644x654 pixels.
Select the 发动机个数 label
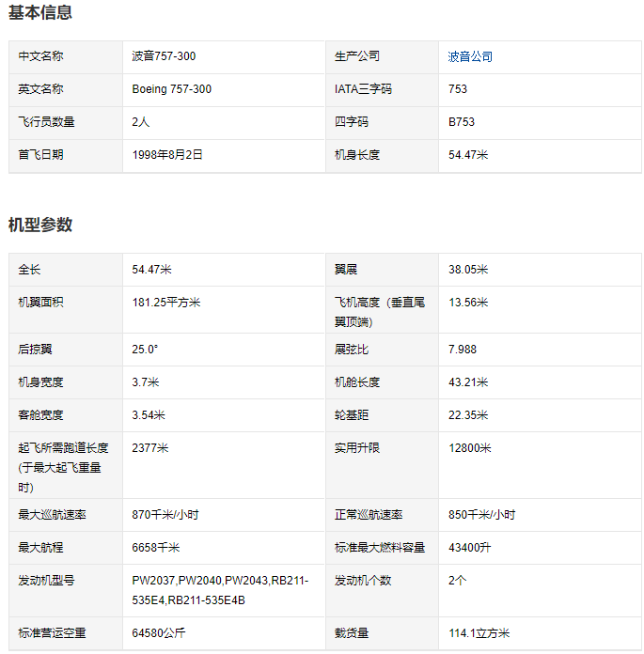[x=363, y=581]
